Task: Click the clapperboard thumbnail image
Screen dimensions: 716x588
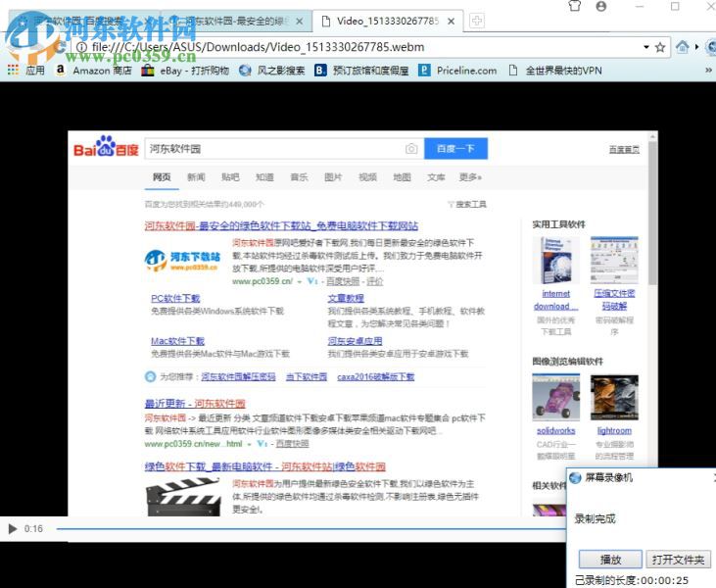Action: click(183, 497)
